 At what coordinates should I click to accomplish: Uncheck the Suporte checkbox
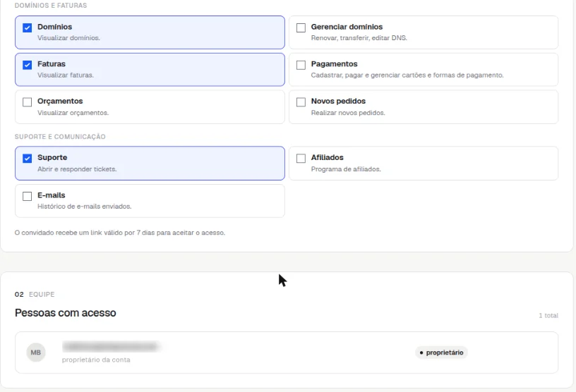28,158
